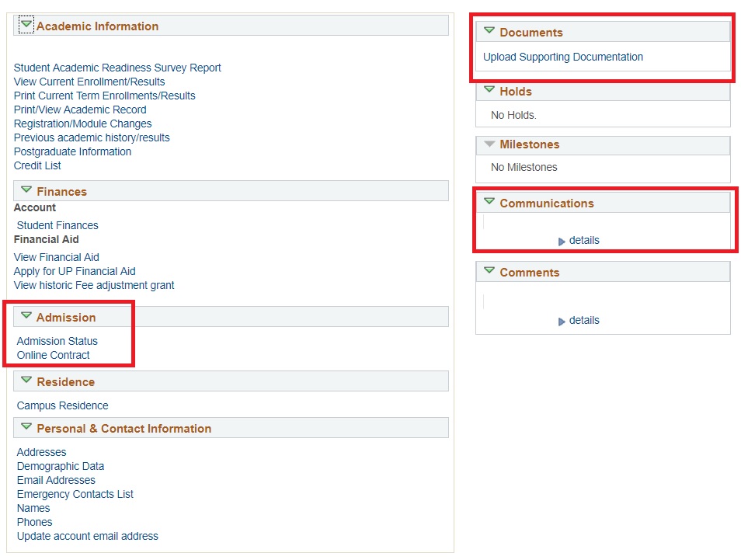Open Registration/Module Changes
Screen dimensions: 741x560
click(82, 123)
